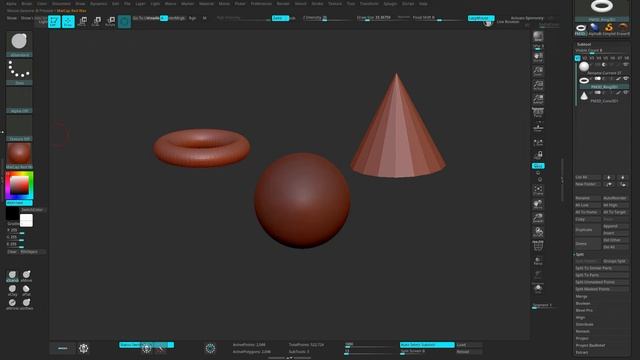Hide the cone subtool with eye icon
The image size is (640, 360).
[625, 93]
